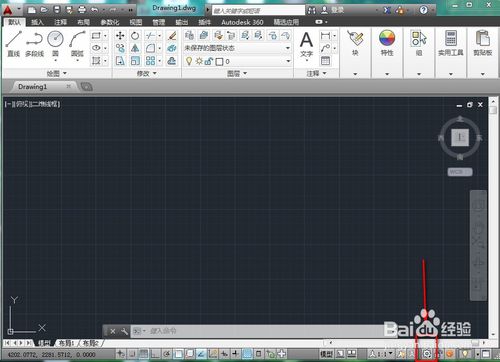Viewport: 500px width, 362px height.
Task: Open the annotation scale 1:1 dropdown
Action: pyautogui.click(x=381, y=354)
